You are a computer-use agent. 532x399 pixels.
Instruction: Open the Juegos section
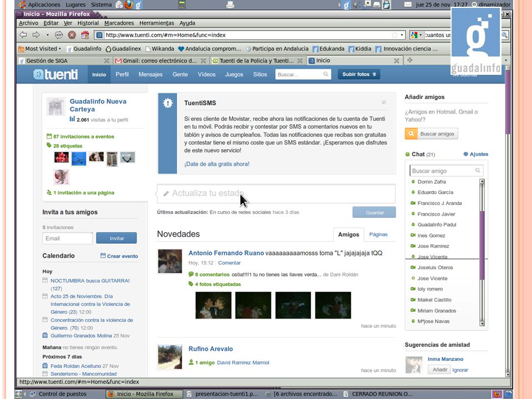[x=234, y=74]
